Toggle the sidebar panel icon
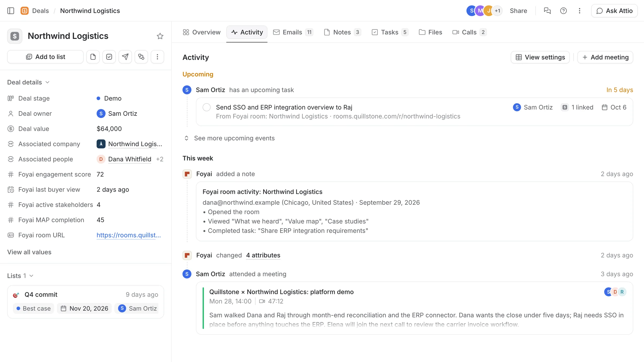Screen dimensions: 644x362 tap(11, 11)
